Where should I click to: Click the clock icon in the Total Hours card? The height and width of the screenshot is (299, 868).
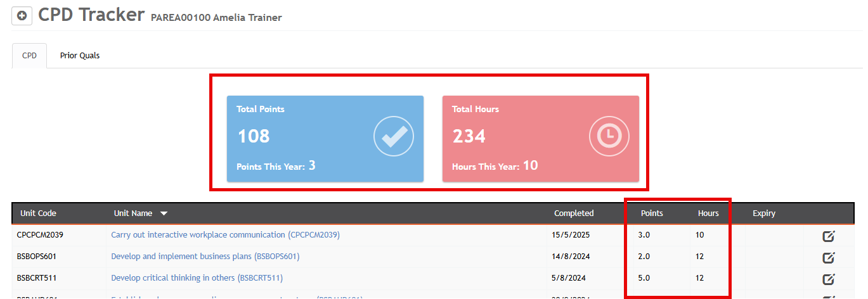coord(609,136)
